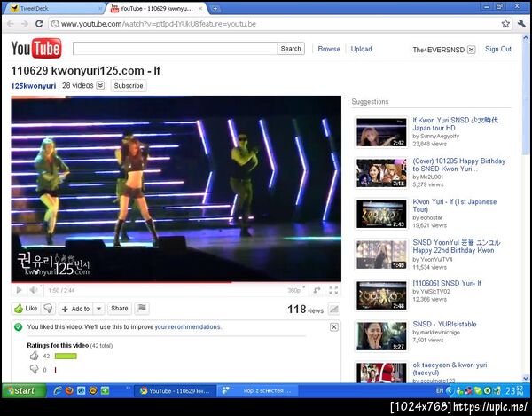532x416 pixels.
Task: Switch to the TweetDeck tab
Action: pyautogui.click(x=53, y=9)
